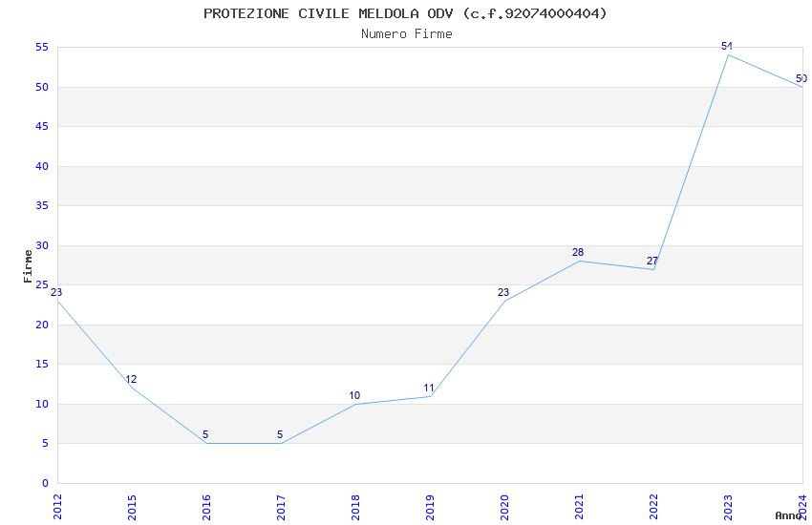The height and width of the screenshot is (525, 812).
Task: Click the Anno x-axis title
Action: click(788, 515)
